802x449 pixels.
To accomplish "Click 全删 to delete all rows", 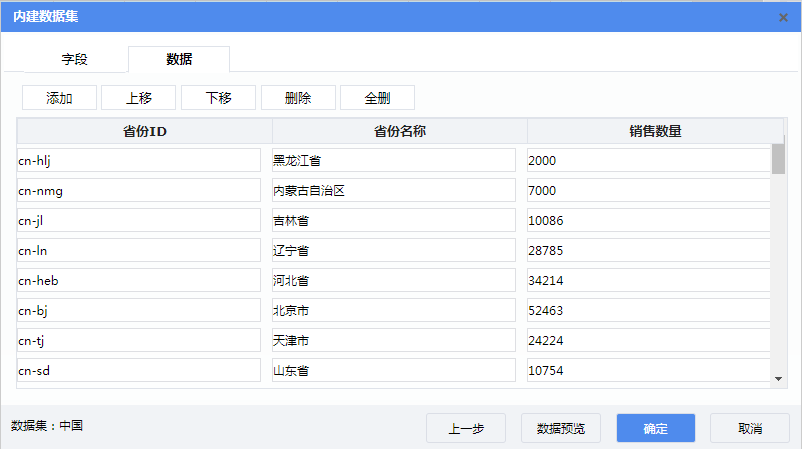I will (x=377, y=98).
